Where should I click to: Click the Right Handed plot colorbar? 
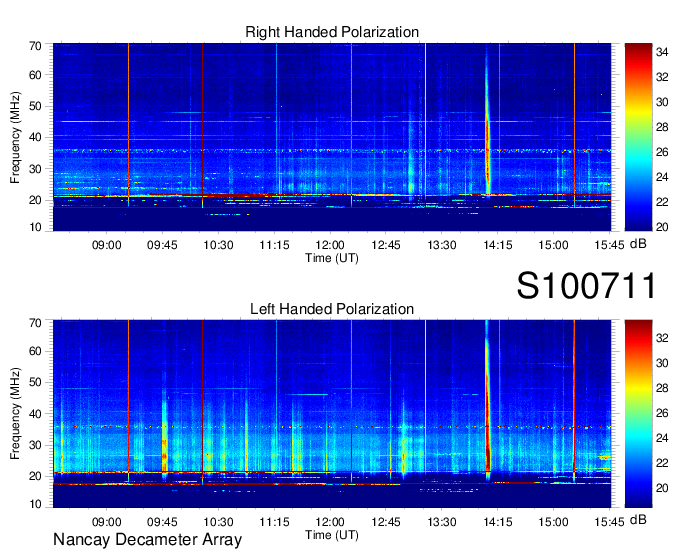pyautogui.click(x=638, y=137)
